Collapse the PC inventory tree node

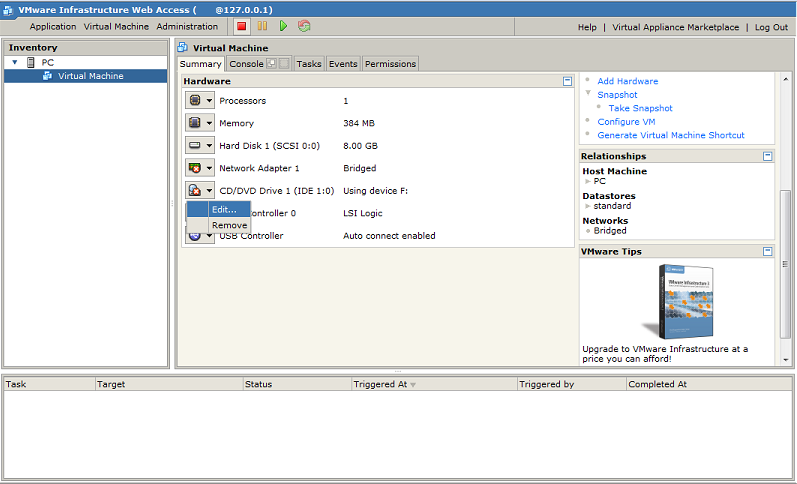click(15, 62)
